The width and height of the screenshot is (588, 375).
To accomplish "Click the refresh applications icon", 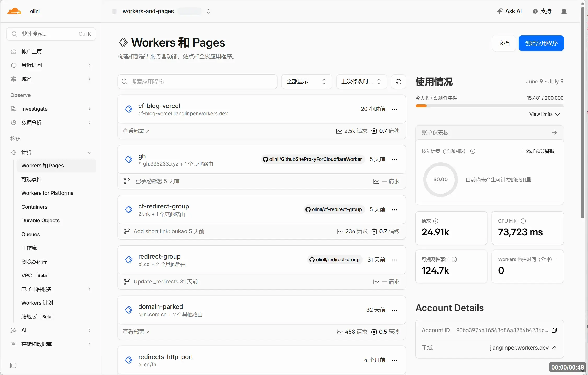I will point(398,82).
